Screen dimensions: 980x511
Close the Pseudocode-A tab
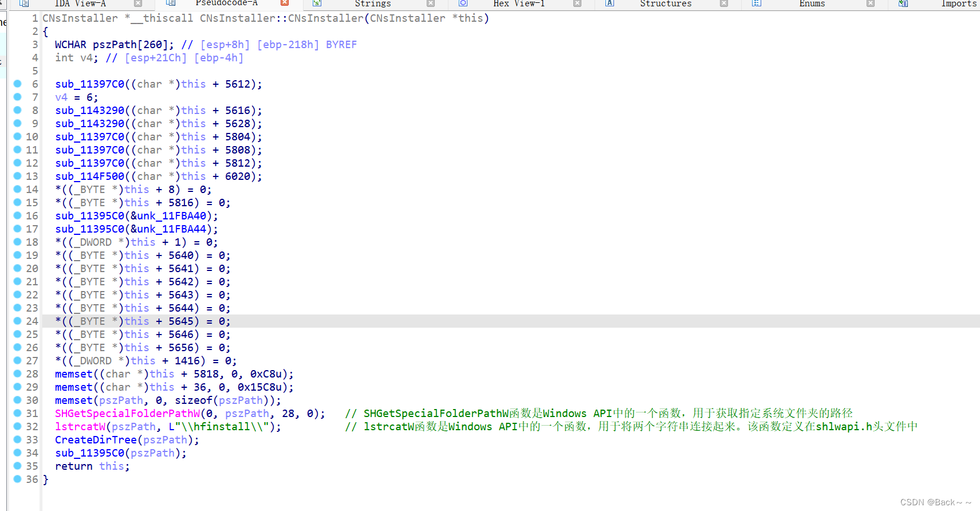(285, 3)
